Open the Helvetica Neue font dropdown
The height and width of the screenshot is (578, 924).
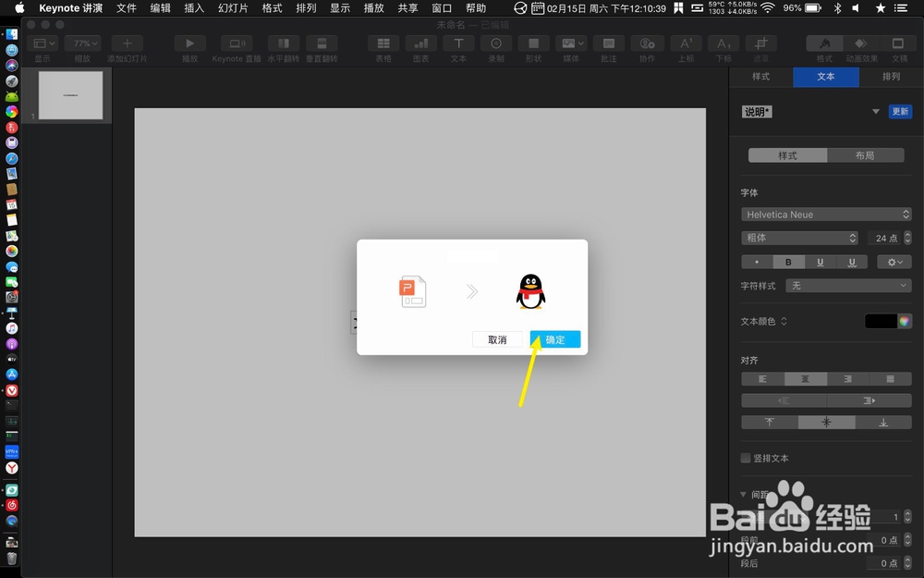point(826,215)
